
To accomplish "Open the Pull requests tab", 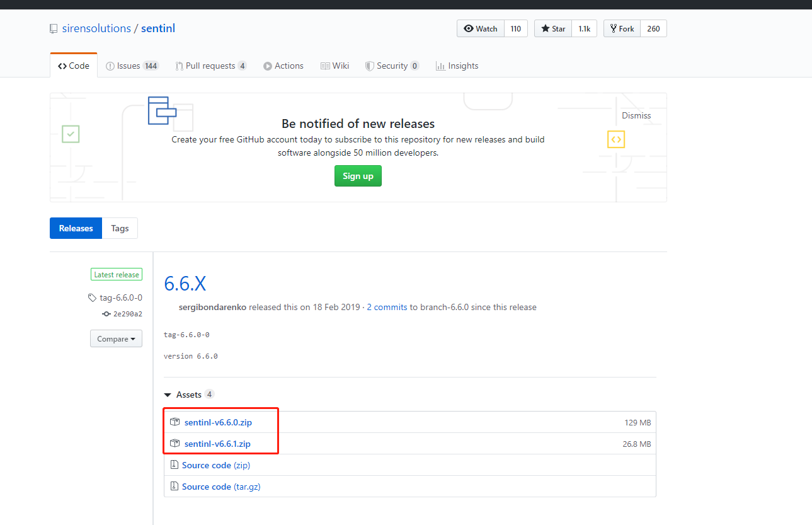I will 211,66.
